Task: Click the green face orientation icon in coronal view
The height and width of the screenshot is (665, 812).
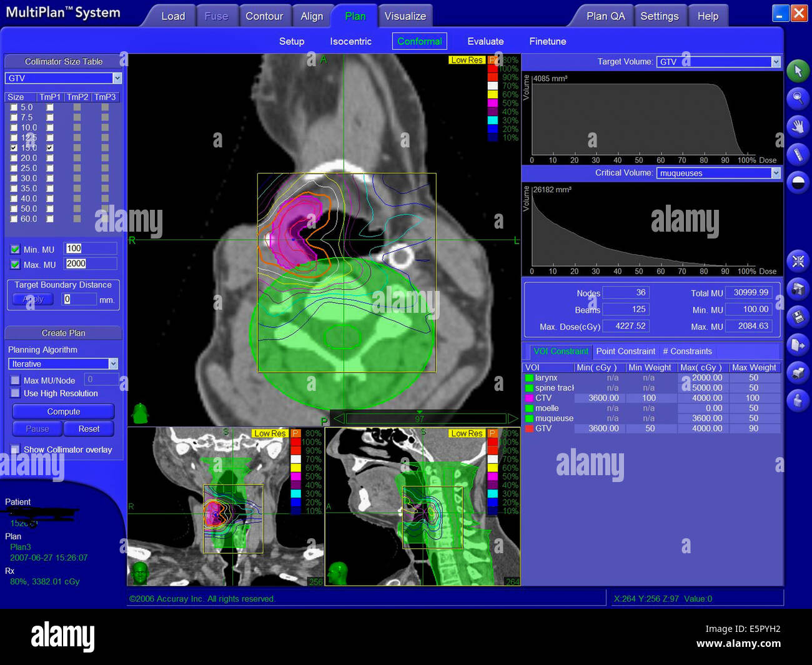Action: click(x=140, y=573)
